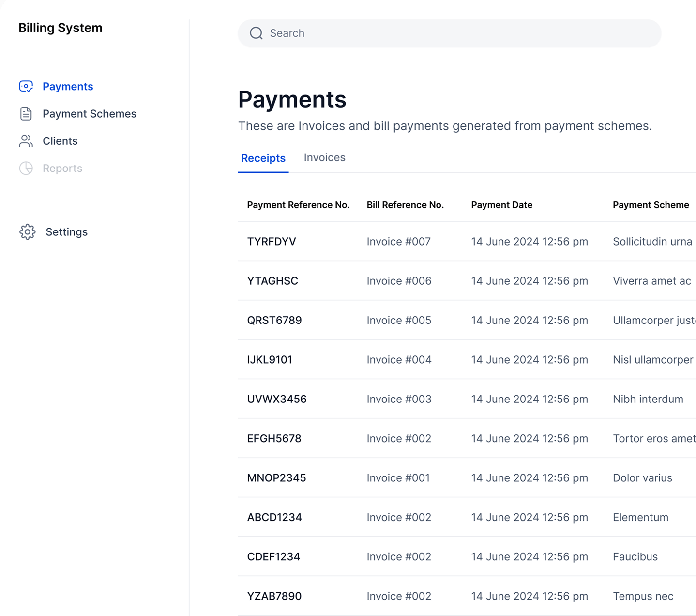Click the Payment Date column header
Viewport: 696px width, 616px height.
tap(501, 205)
